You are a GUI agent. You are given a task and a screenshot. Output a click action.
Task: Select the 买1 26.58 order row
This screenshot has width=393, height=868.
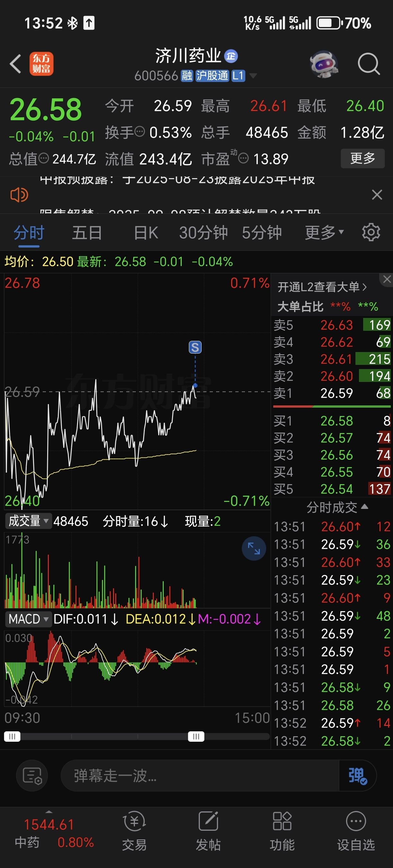point(332,421)
